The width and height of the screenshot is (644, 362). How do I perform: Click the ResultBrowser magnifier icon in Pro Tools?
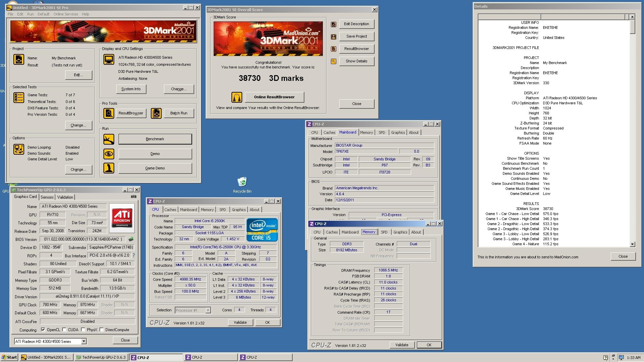point(109,113)
